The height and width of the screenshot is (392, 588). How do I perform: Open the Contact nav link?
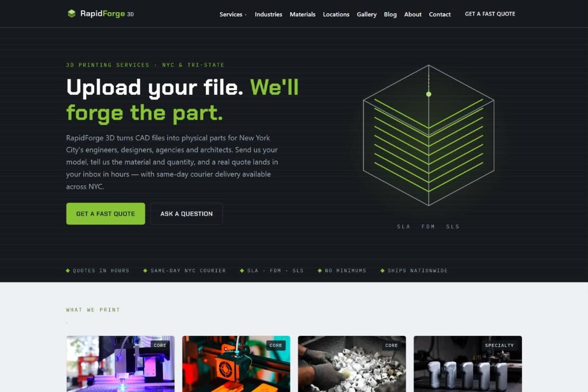[x=440, y=14]
